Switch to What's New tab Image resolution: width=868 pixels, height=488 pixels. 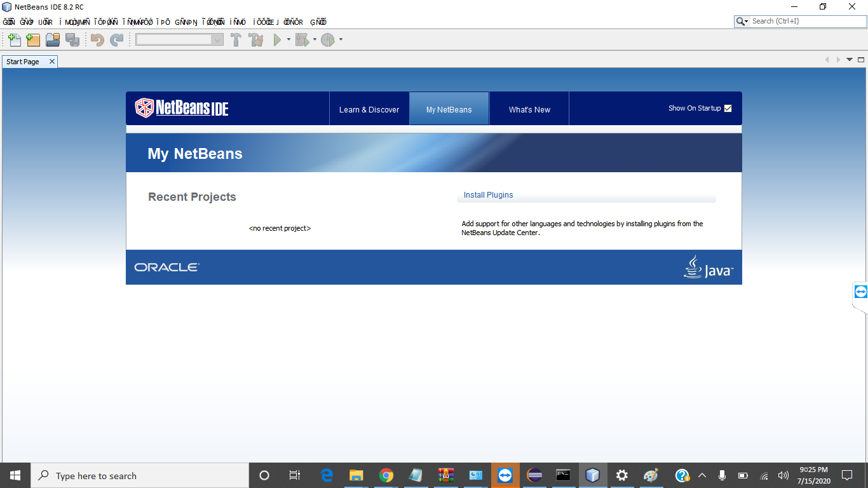pos(529,109)
